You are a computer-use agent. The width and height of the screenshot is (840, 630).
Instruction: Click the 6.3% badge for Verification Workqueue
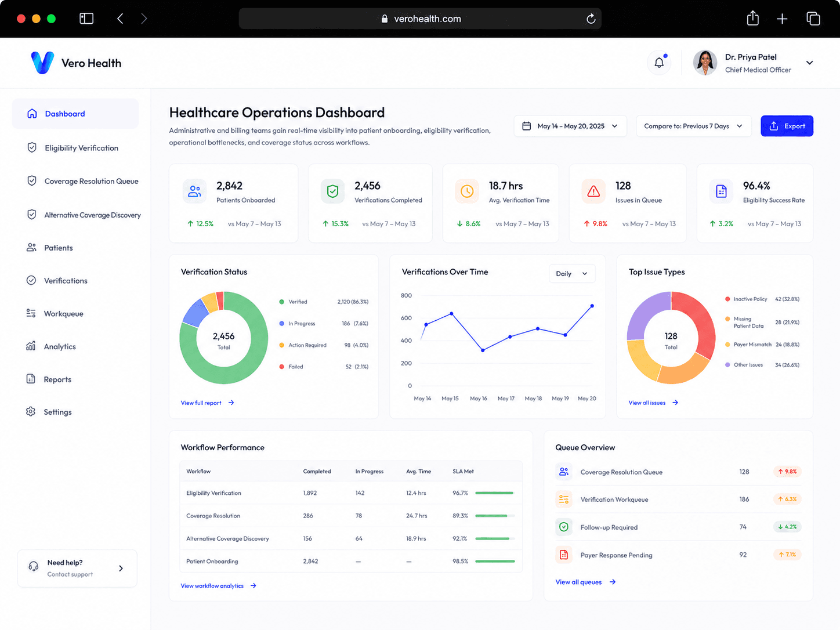(x=787, y=499)
